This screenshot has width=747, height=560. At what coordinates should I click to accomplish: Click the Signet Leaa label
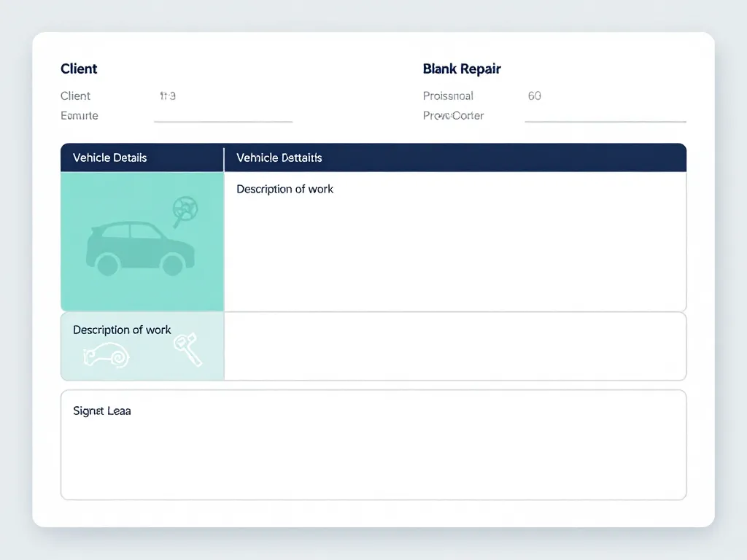102,411
